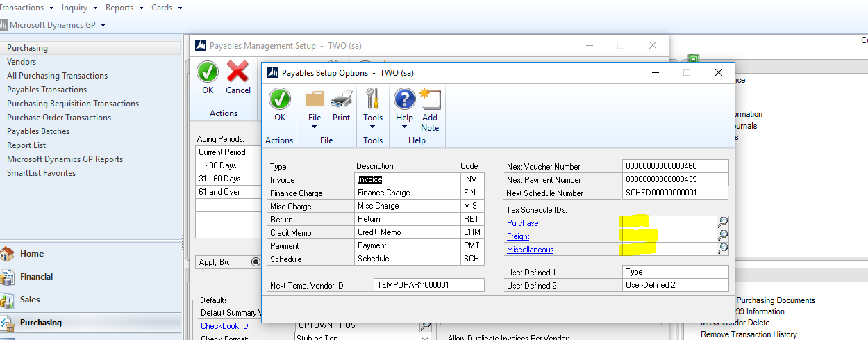The image size is (868, 340).
Task: Click the User-Defined 1 field
Action: click(x=676, y=272)
